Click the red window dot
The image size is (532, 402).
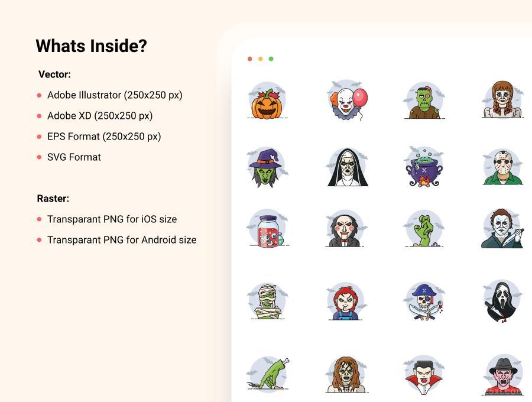click(x=249, y=59)
